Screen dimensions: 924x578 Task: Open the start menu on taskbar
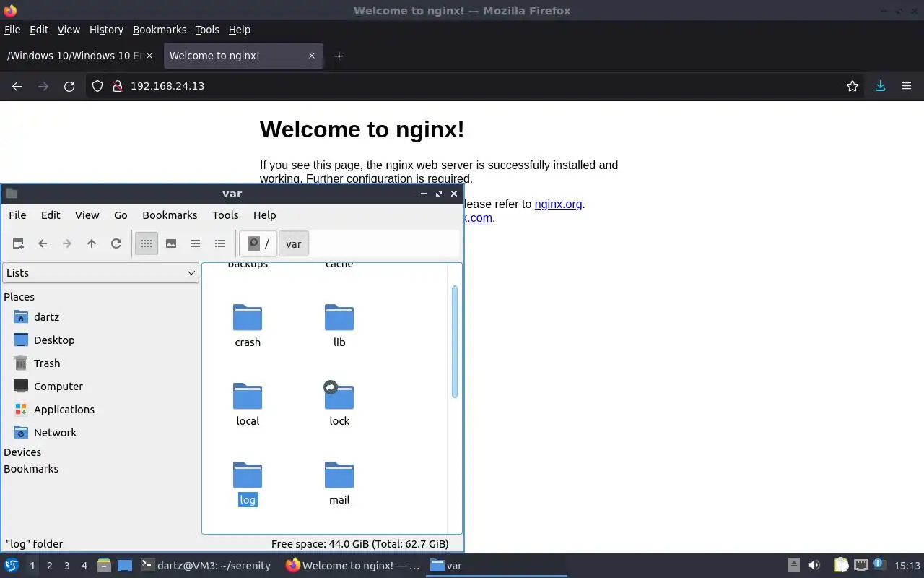[12, 566]
